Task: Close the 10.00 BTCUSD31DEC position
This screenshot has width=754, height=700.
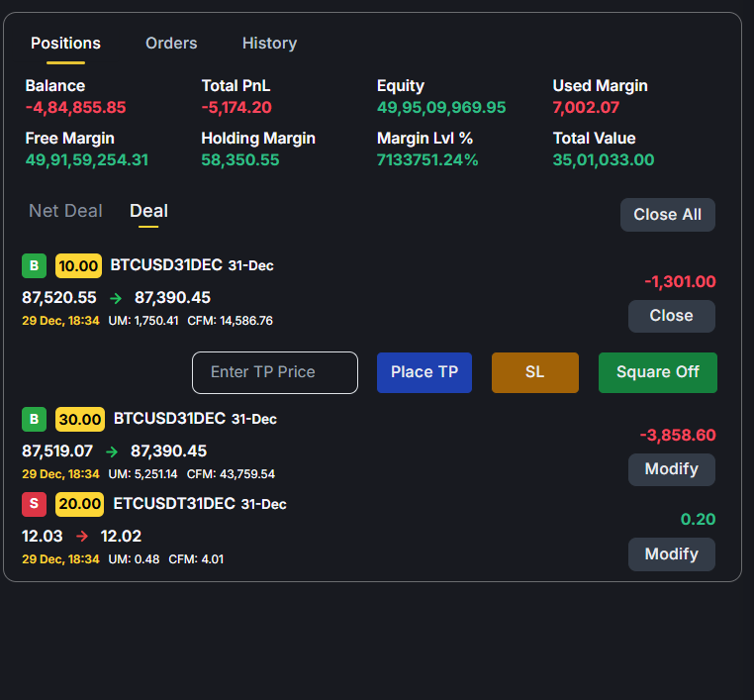Action: point(671,316)
